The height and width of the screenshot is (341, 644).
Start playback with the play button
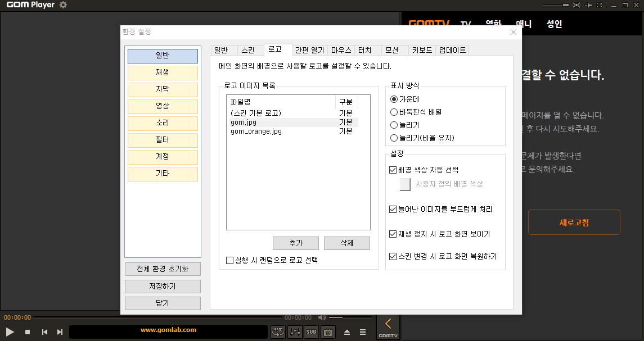click(9, 331)
